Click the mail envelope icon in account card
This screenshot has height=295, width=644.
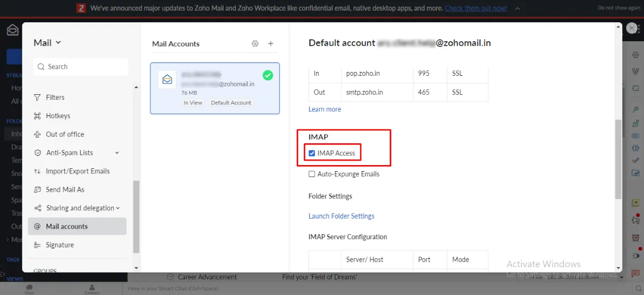(x=167, y=80)
